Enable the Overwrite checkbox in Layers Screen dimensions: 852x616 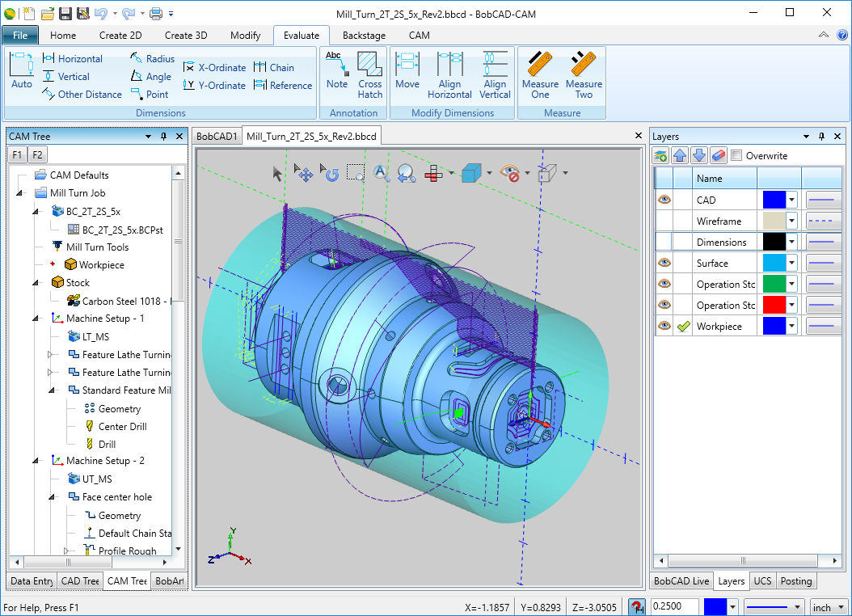click(736, 156)
